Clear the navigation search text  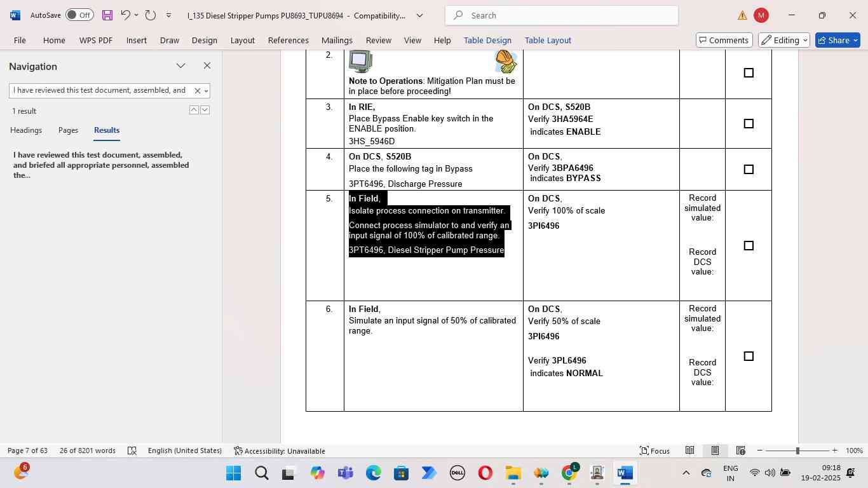pos(197,91)
